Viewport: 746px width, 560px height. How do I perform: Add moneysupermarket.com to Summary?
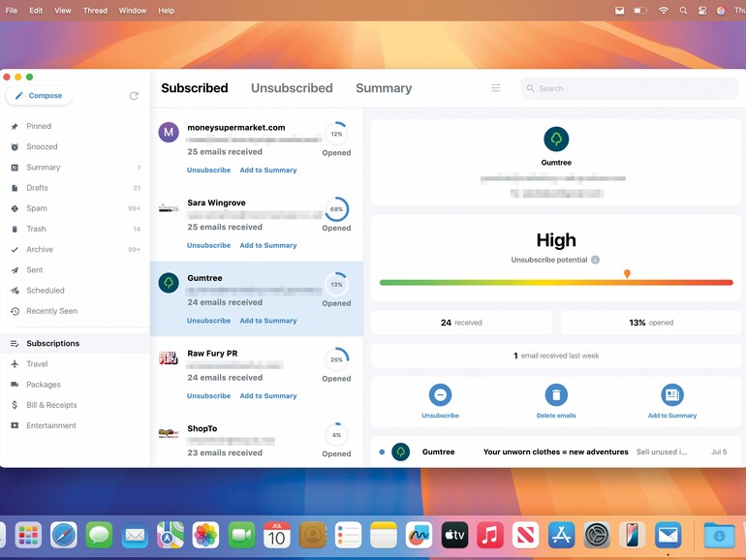coord(267,170)
